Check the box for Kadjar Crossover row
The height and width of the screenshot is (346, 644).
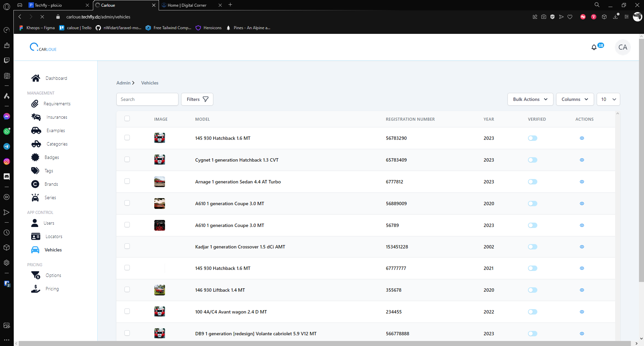pyautogui.click(x=127, y=246)
